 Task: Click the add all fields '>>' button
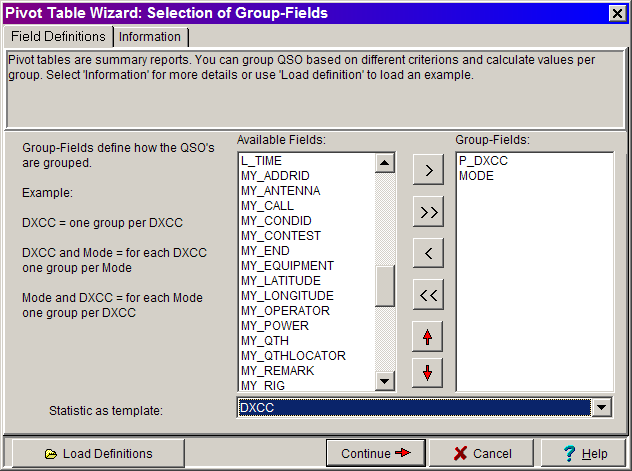click(x=427, y=211)
